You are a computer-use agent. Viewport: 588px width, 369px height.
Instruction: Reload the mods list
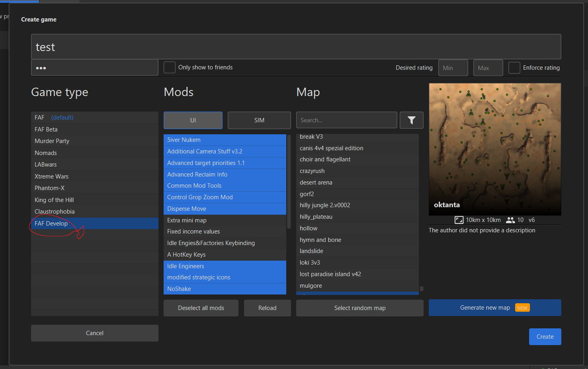click(x=268, y=308)
